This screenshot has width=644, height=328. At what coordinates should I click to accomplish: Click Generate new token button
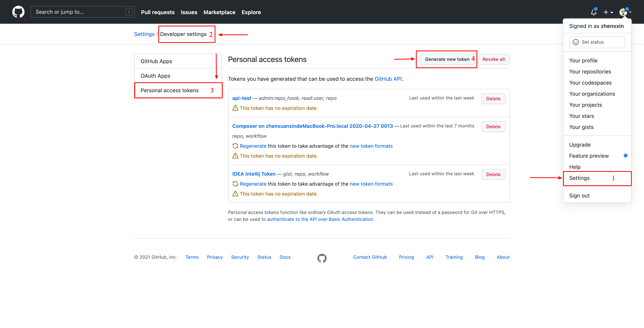[x=447, y=59]
